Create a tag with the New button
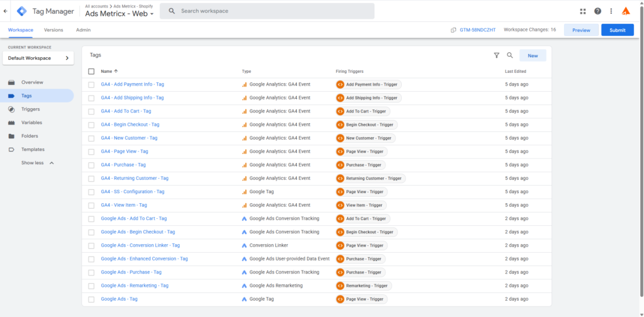The image size is (644, 317). tap(533, 55)
